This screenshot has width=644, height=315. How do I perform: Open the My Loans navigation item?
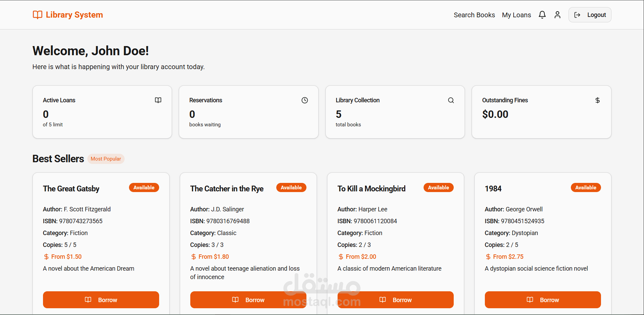[x=516, y=15]
